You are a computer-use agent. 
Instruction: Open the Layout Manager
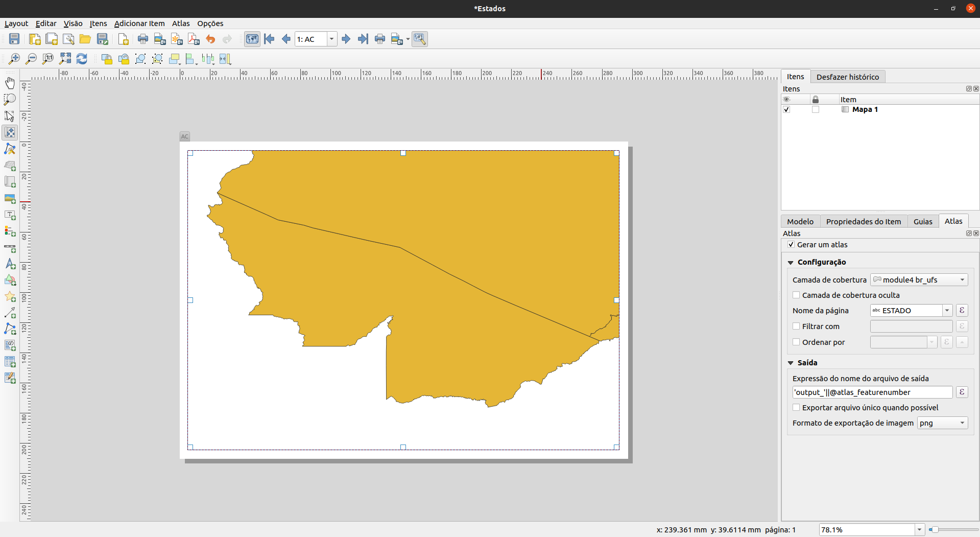(68, 39)
